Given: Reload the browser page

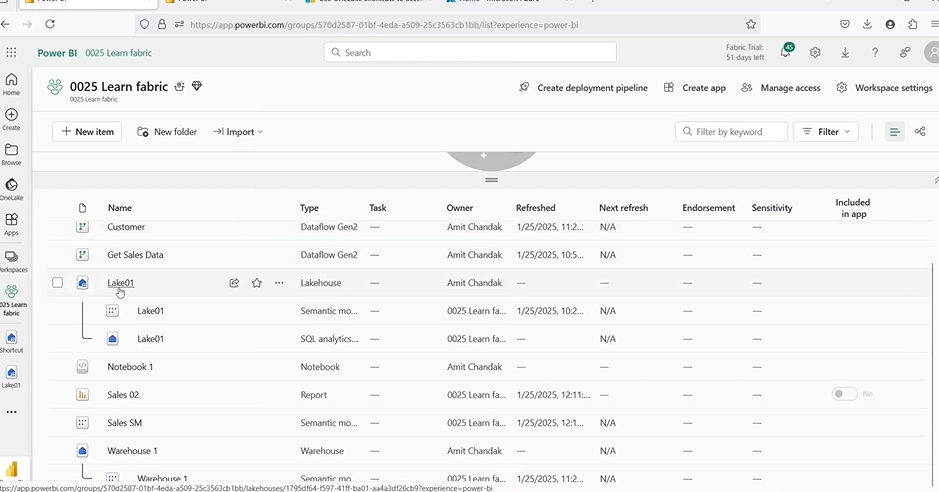Looking at the screenshot, I should point(50,24).
